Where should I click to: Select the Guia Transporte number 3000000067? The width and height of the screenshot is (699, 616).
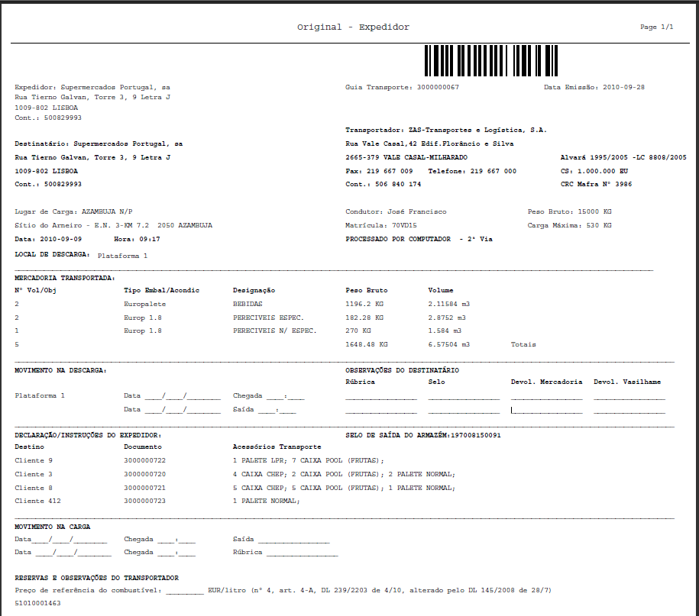pos(438,87)
